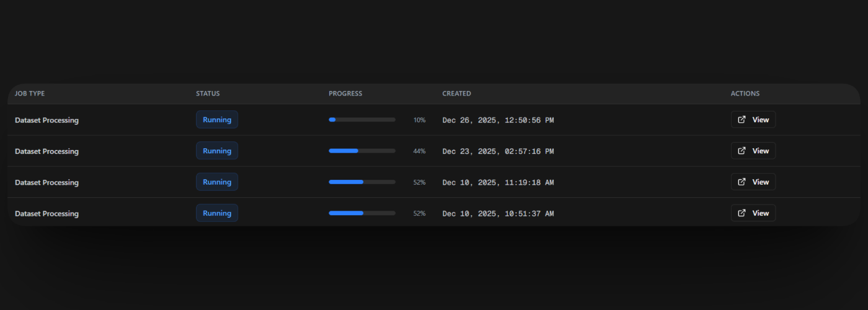The width and height of the screenshot is (868, 310).
Task: Select Dataset Processing in the Dec 23 row
Action: (x=46, y=151)
